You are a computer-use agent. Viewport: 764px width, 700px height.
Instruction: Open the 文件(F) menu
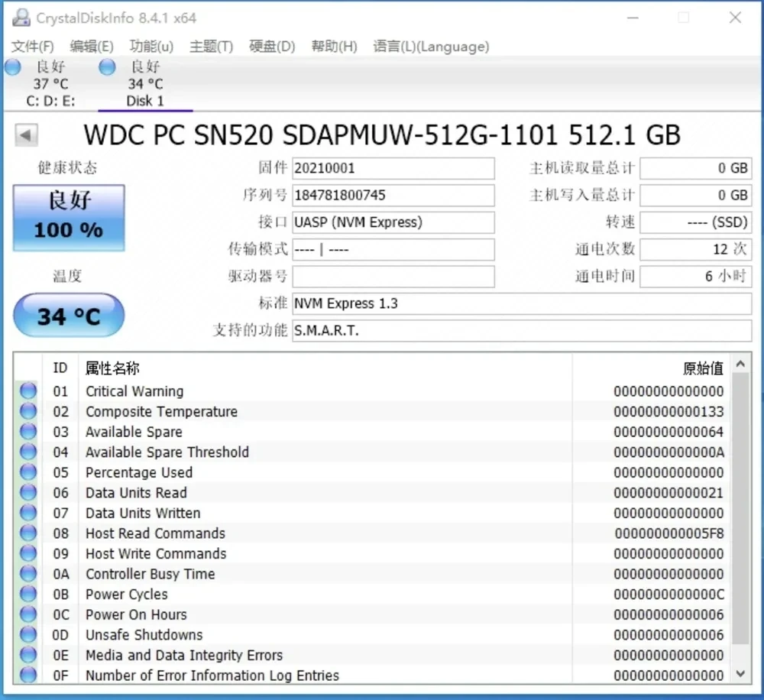coord(32,47)
